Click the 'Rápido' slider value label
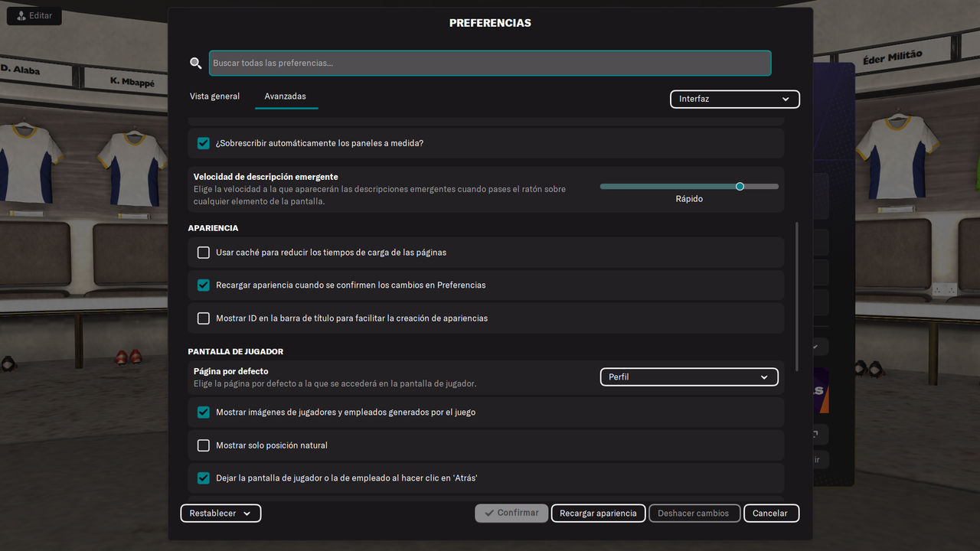Viewport: 980px width, 551px height. pos(689,199)
